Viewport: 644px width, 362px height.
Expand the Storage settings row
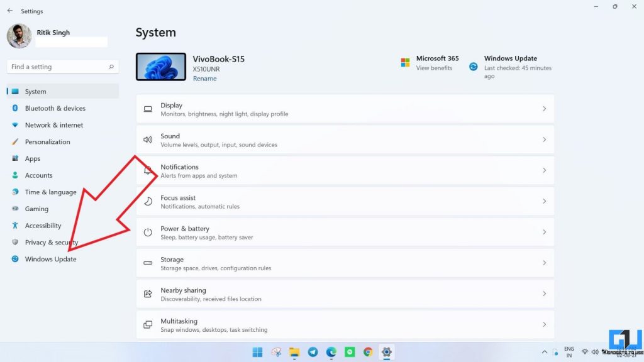tap(346, 263)
